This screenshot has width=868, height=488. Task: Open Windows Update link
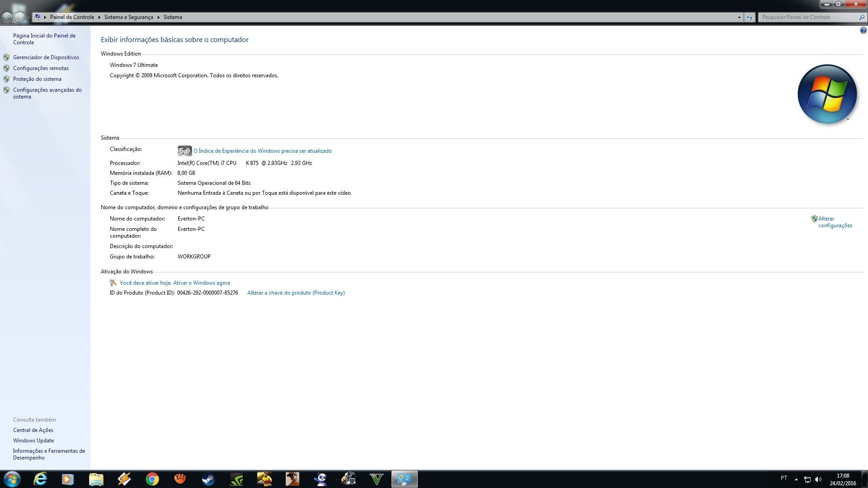click(x=33, y=441)
